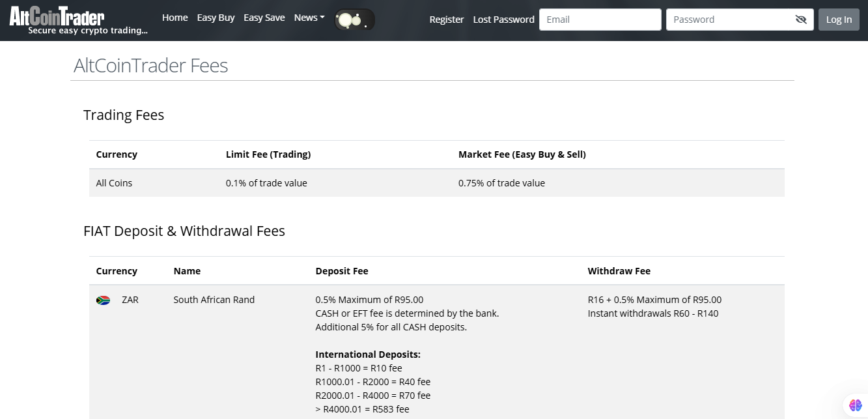
Task: Select the R1000.01 - R2000 = R40 fee line
Action: 373,382
